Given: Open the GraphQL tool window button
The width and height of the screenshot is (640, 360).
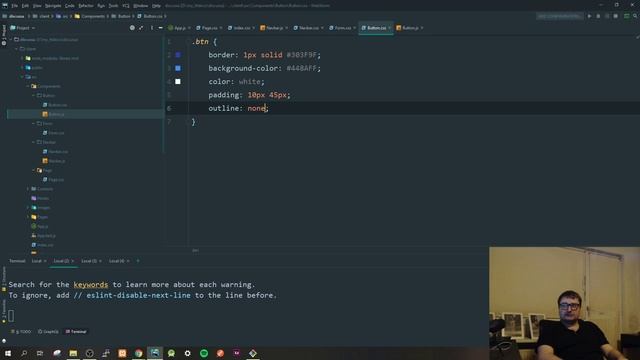Looking at the screenshot, I should click(48, 331).
